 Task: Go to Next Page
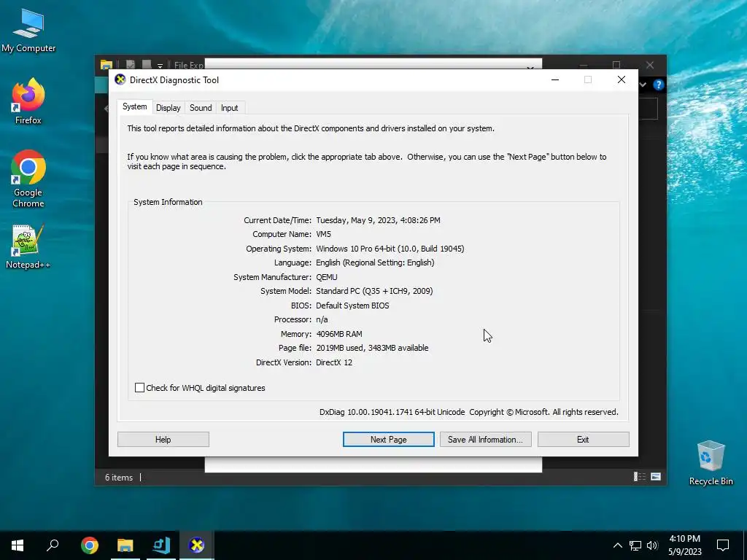pos(388,440)
